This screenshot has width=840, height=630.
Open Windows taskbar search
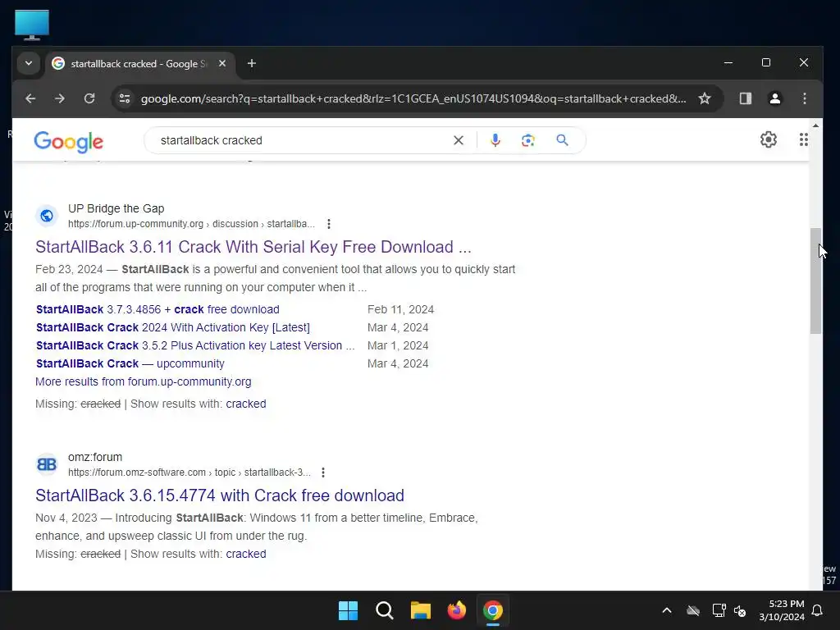pyautogui.click(x=384, y=610)
